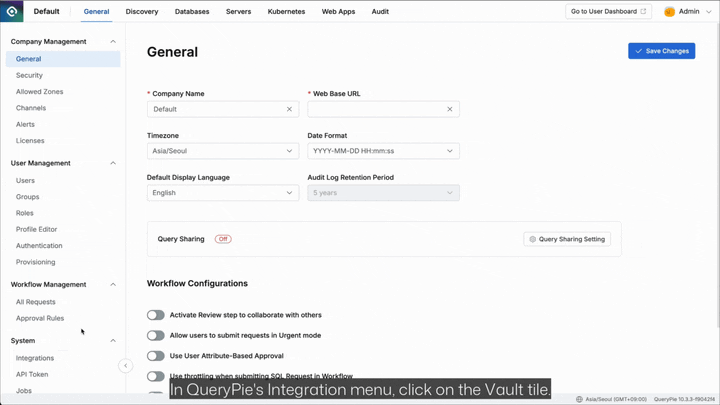
Task: Open API Token in the sidebar
Action: (32, 374)
